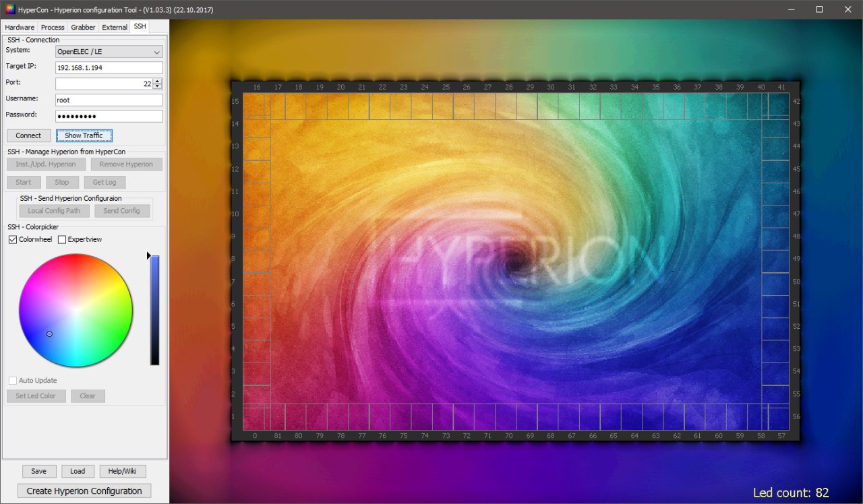Image resolution: width=863 pixels, height=504 pixels.
Task: Maximize the HyperCon window
Action: [x=819, y=9]
